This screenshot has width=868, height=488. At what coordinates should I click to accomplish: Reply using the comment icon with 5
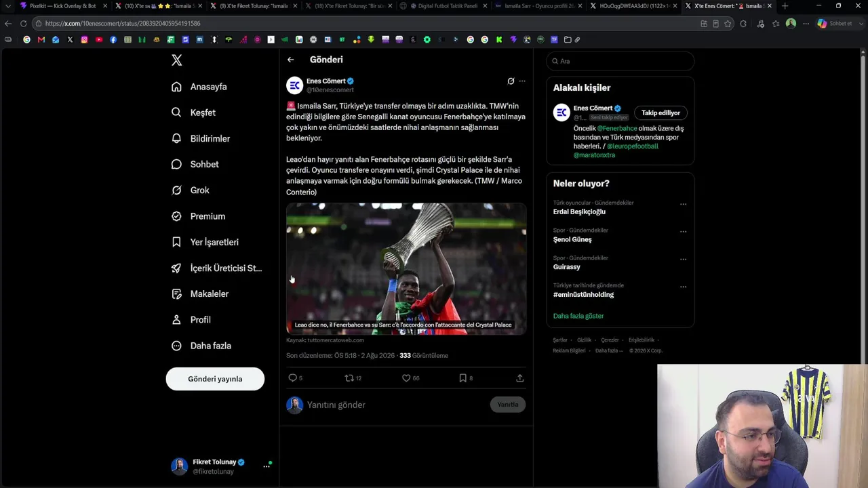click(296, 378)
